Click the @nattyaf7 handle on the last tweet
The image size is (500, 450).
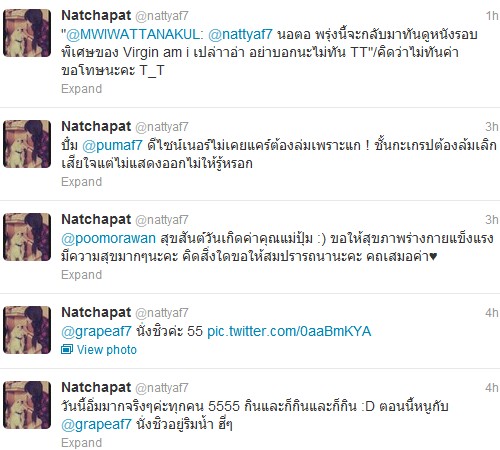coord(162,388)
